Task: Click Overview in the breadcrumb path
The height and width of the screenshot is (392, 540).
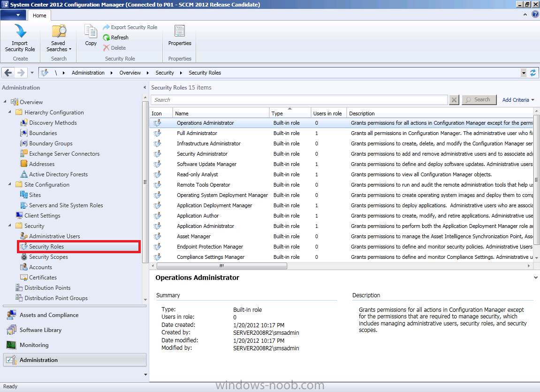Action: coord(130,73)
